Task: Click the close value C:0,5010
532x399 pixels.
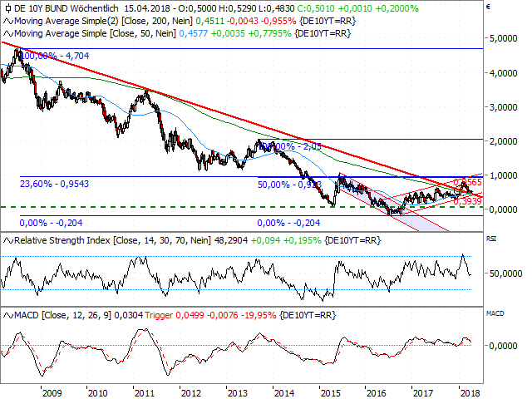Action: click(317, 8)
